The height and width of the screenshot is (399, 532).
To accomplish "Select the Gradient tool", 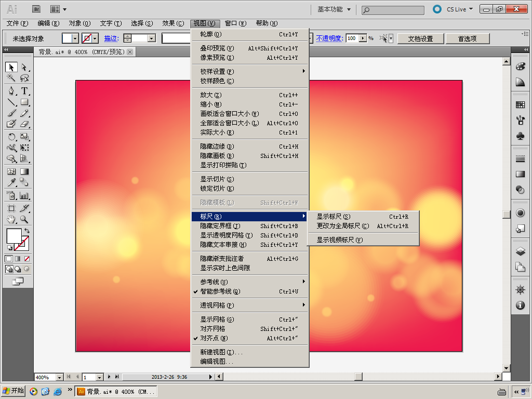I will point(24,171).
